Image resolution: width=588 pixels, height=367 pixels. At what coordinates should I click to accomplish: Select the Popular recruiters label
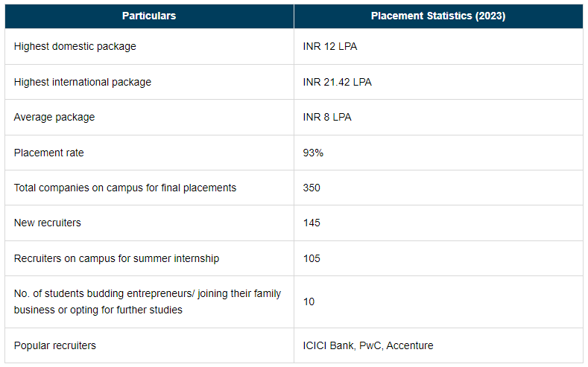(x=55, y=345)
